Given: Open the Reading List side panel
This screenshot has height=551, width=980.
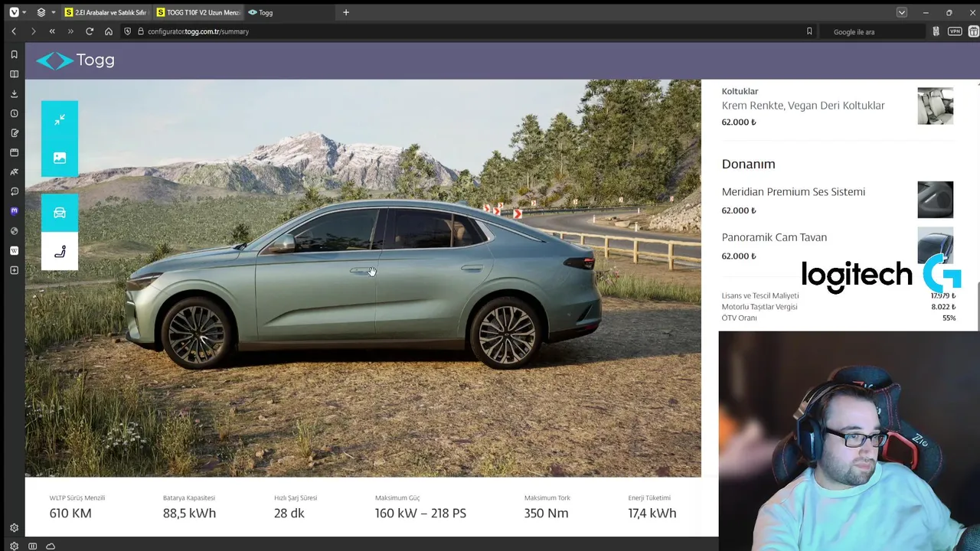Looking at the screenshot, I should [14, 74].
